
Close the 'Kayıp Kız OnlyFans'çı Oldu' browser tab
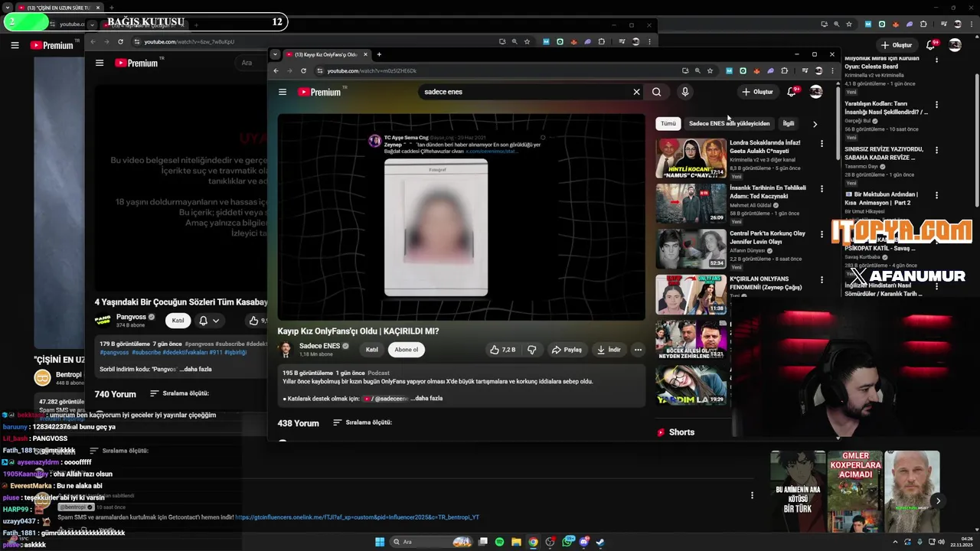coord(365,54)
